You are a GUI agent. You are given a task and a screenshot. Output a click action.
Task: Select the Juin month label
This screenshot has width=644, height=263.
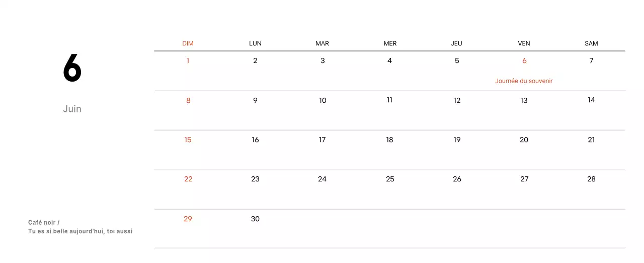72,109
